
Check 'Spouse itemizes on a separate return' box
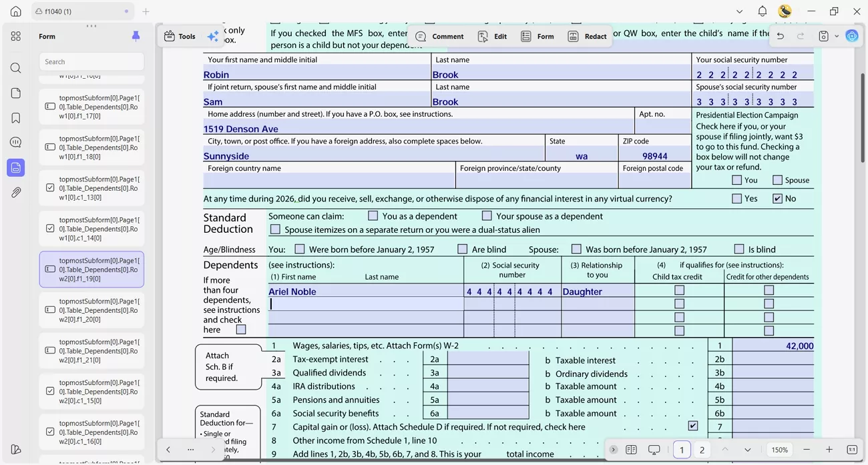coord(275,229)
